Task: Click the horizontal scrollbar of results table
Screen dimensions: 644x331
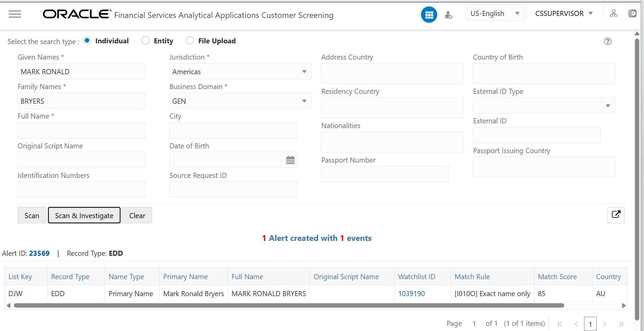Action: pos(289,306)
